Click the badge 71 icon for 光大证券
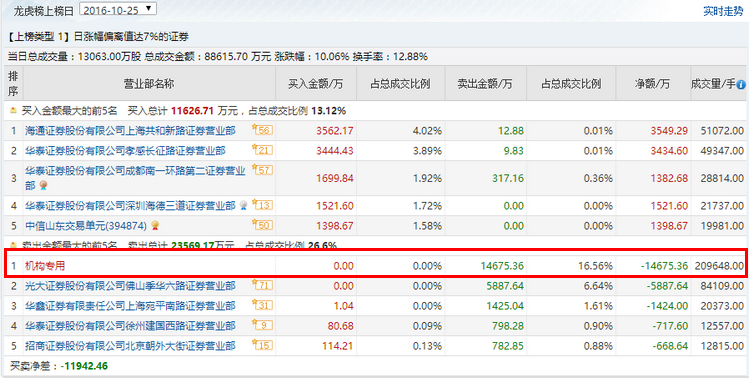749x378 pixels. click(262, 285)
